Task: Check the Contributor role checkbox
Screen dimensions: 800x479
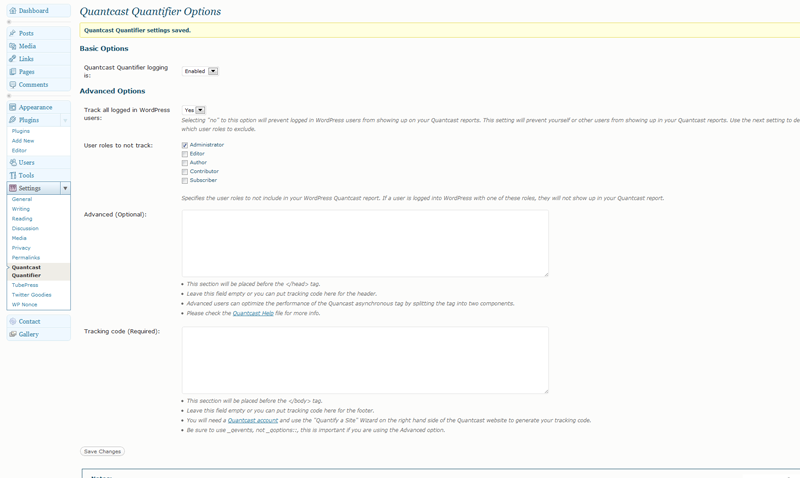Action: point(185,172)
